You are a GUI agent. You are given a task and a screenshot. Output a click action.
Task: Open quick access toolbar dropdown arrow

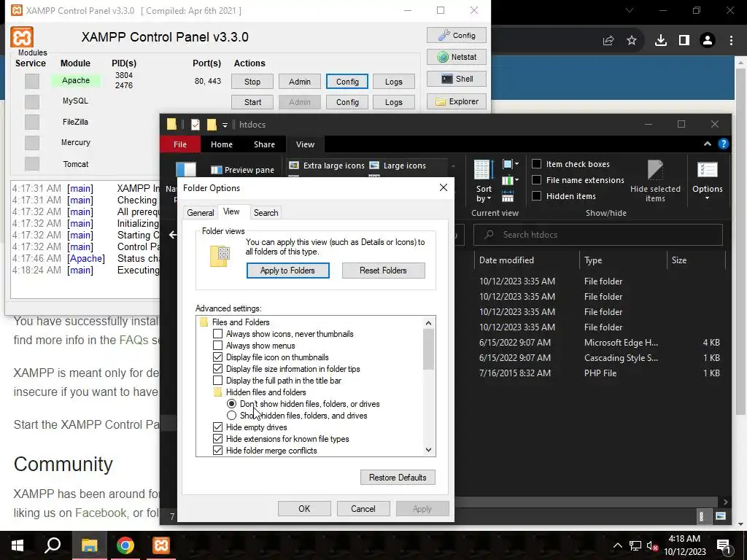click(x=225, y=125)
